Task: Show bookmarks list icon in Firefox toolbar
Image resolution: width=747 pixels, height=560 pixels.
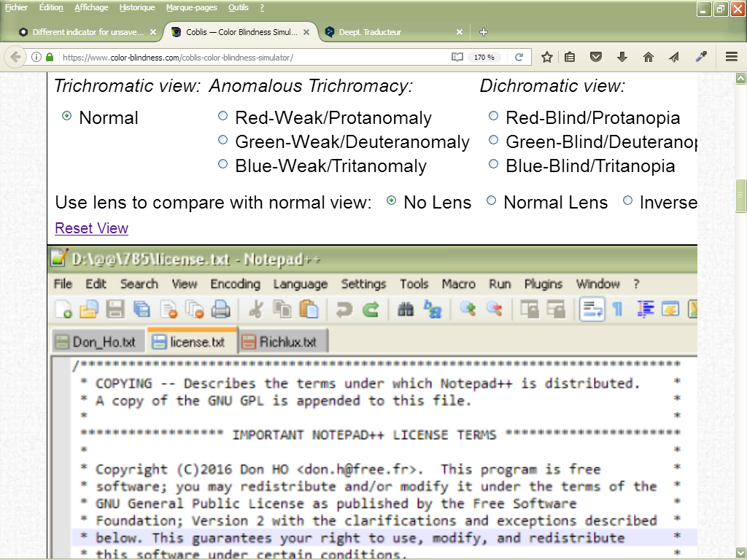Action: point(570,57)
